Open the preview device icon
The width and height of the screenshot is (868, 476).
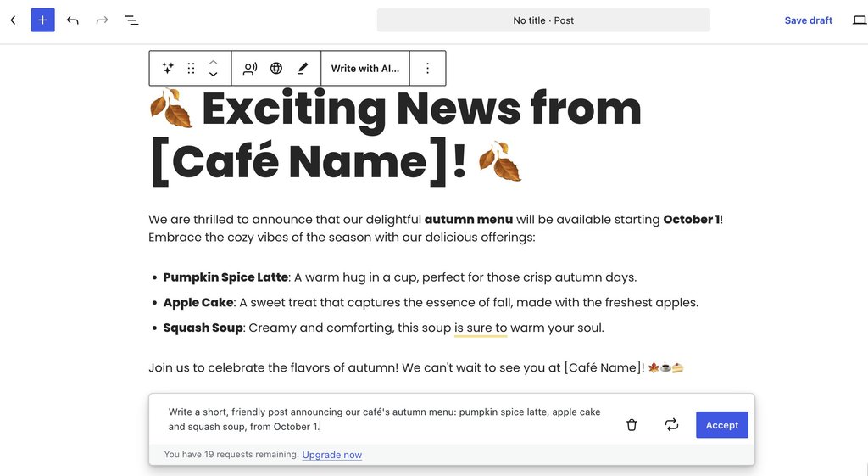pyautogui.click(x=860, y=20)
